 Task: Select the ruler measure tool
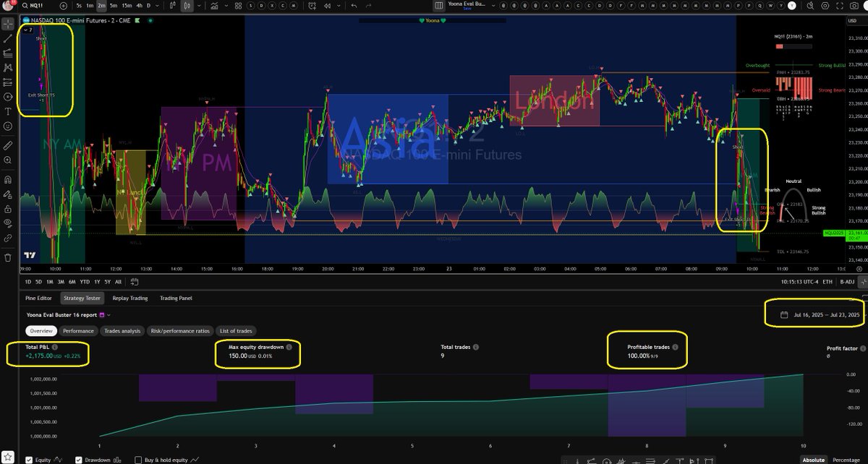[7, 146]
